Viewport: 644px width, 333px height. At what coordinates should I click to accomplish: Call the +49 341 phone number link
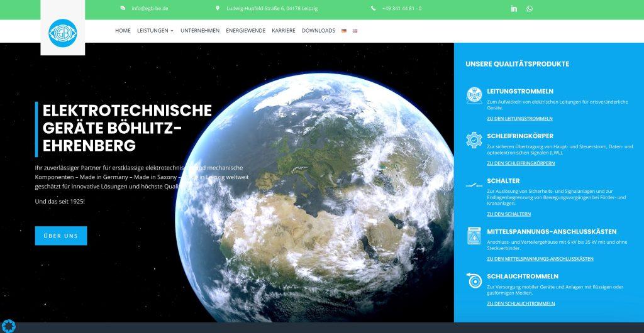pyautogui.click(x=401, y=9)
